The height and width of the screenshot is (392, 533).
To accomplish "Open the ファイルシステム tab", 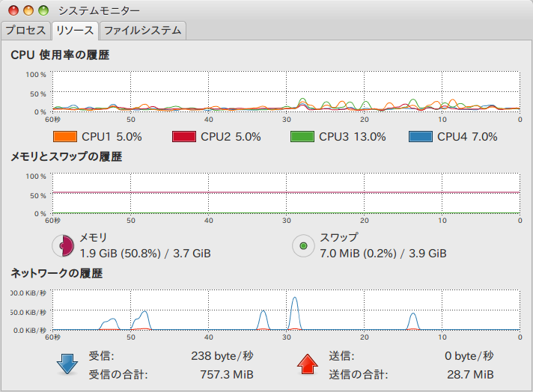I will (142, 31).
